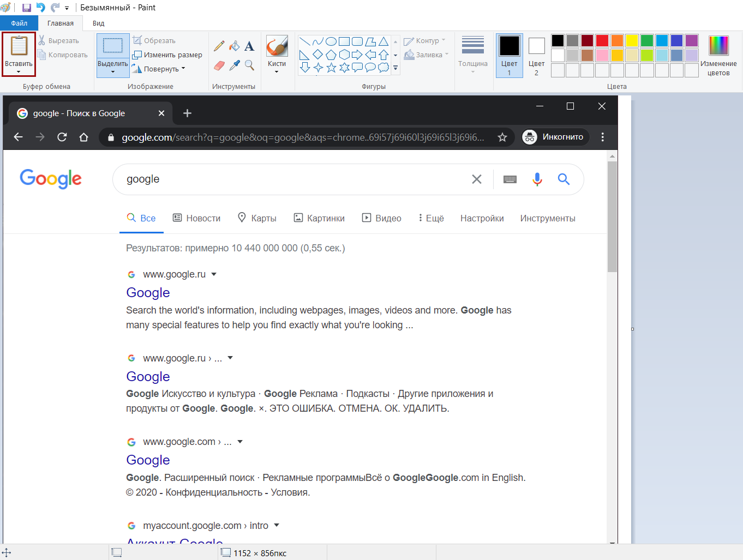Click the Изменить размер button
Viewport: 743px width, 560px height.
(167, 55)
